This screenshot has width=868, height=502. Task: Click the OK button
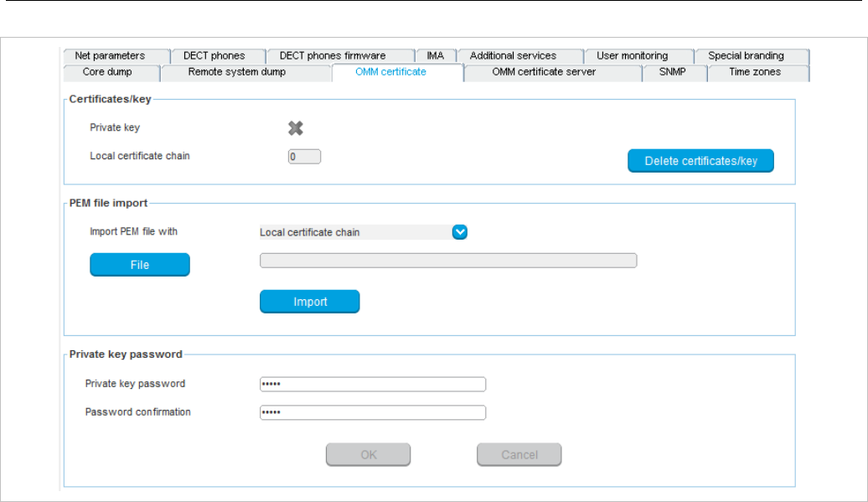pyautogui.click(x=368, y=454)
